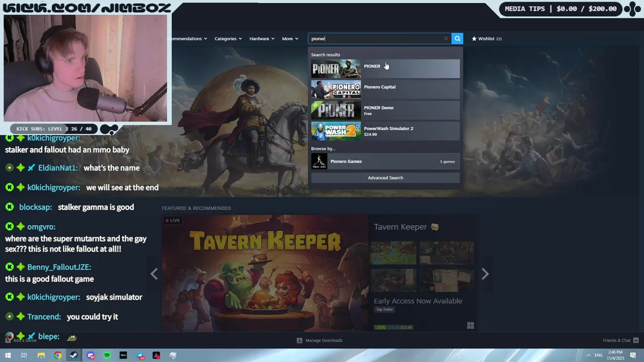This screenshot has width=644, height=362.
Task: Expand the More dropdown
Action: click(290, 39)
